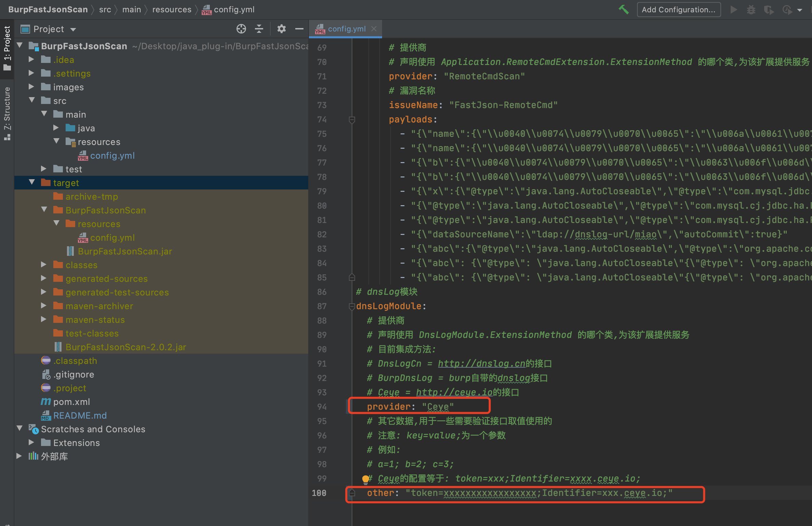Image resolution: width=812 pixels, height=526 pixels.
Task: Click the green Run arrow icon
Action: coord(733,10)
